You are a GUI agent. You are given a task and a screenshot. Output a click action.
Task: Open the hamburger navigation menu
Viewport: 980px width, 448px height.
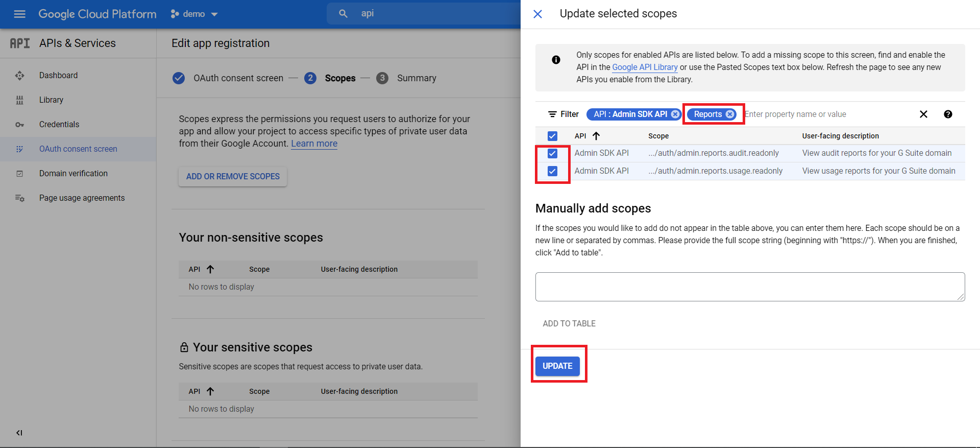(19, 14)
